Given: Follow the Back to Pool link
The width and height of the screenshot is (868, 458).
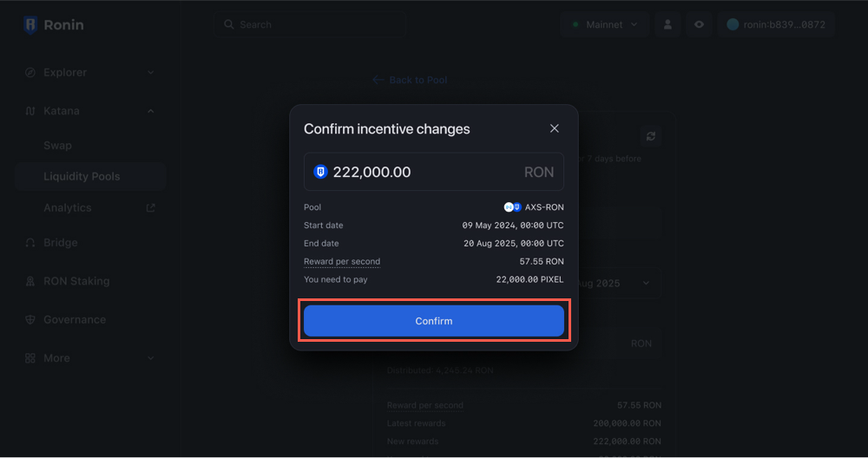Looking at the screenshot, I should 410,80.
